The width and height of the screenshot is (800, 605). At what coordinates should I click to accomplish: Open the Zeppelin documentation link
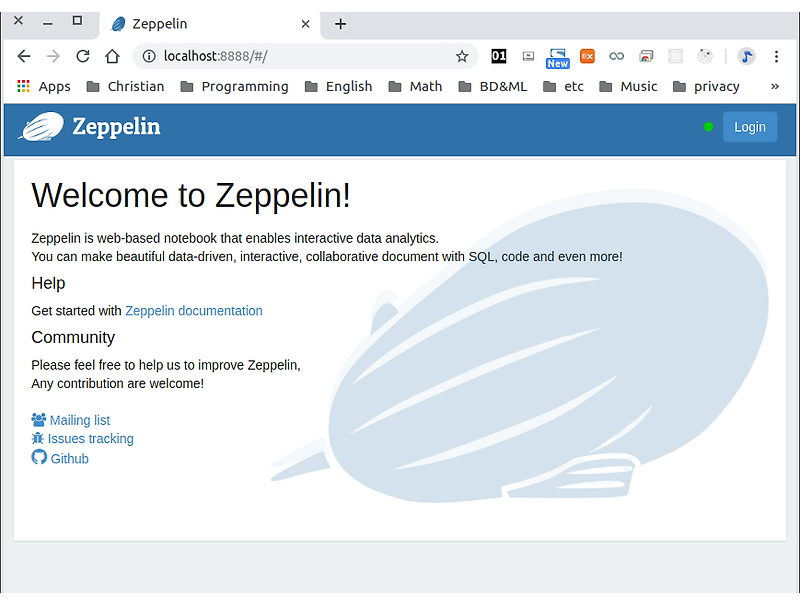(x=193, y=310)
